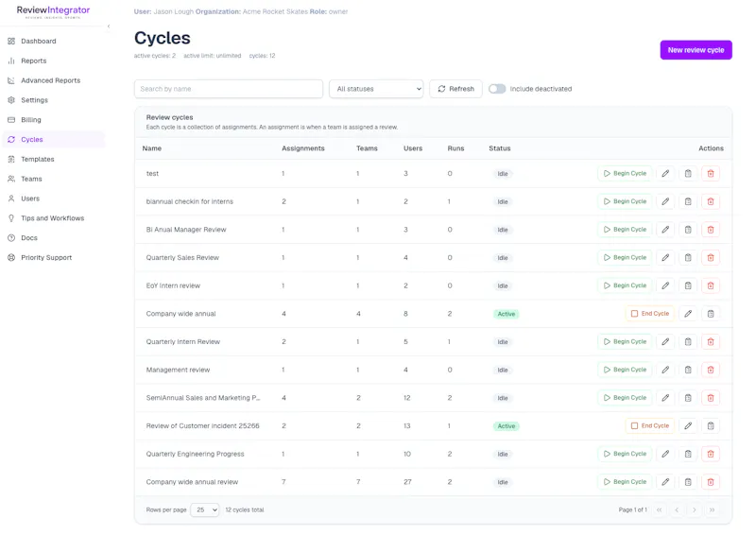
Task: Begin Cycle for Quarterly Sales Review
Action: coord(625,258)
